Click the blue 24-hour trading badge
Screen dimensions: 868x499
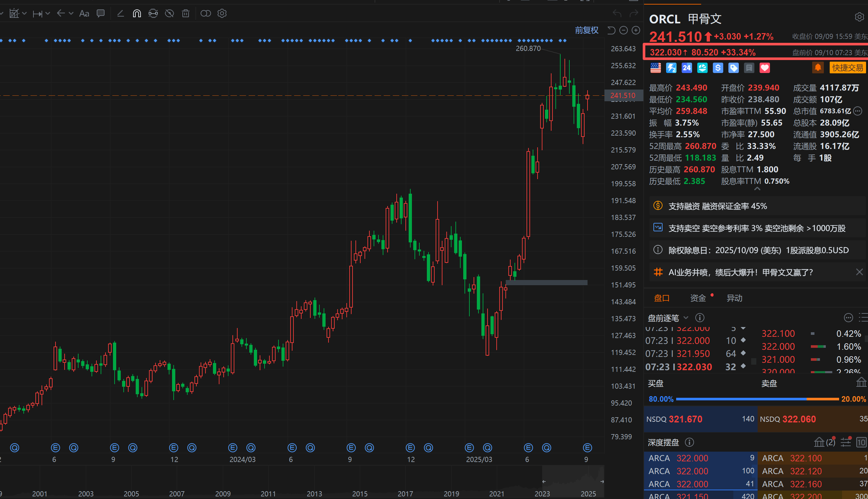click(x=686, y=68)
